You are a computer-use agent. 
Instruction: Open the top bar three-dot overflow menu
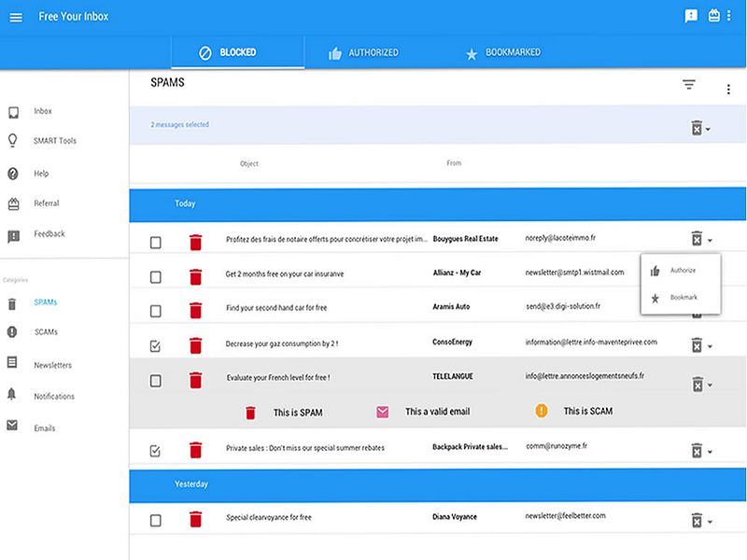click(729, 16)
